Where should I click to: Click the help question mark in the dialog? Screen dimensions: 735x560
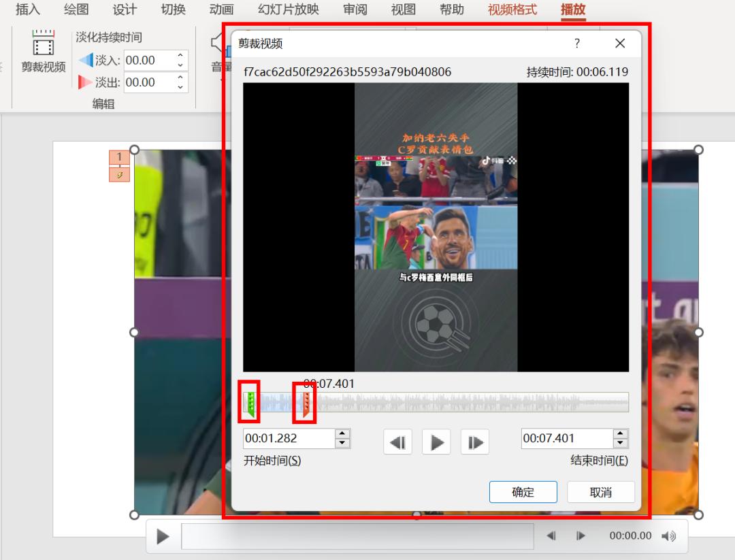tap(576, 43)
